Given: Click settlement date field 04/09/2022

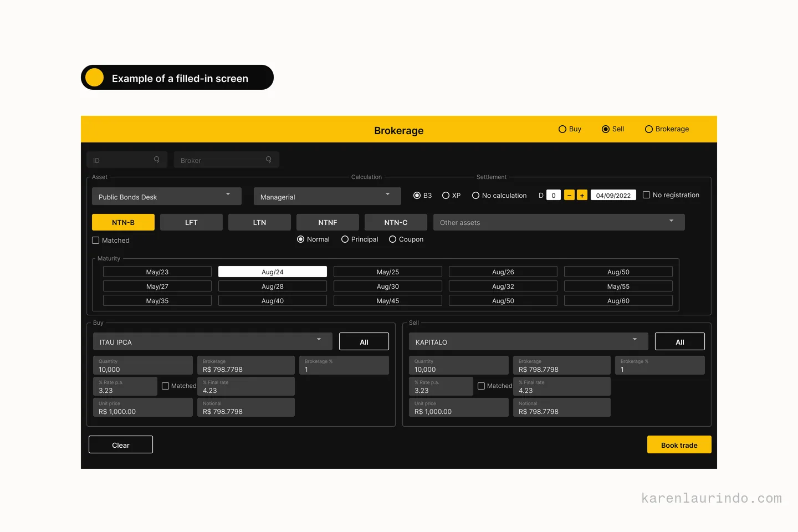Looking at the screenshot, I should tap(613, 195).
